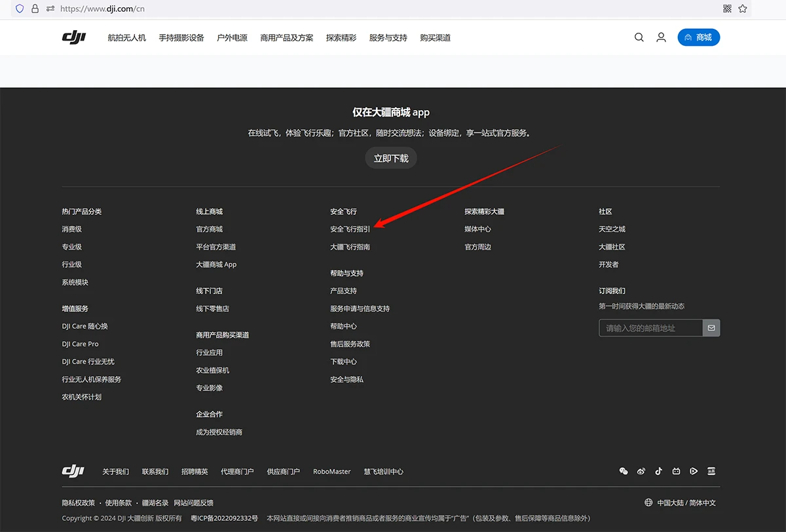This screenshot has height=532, width=786.
Task: Bookmark the page with the star icon
Action: point(743,9)
